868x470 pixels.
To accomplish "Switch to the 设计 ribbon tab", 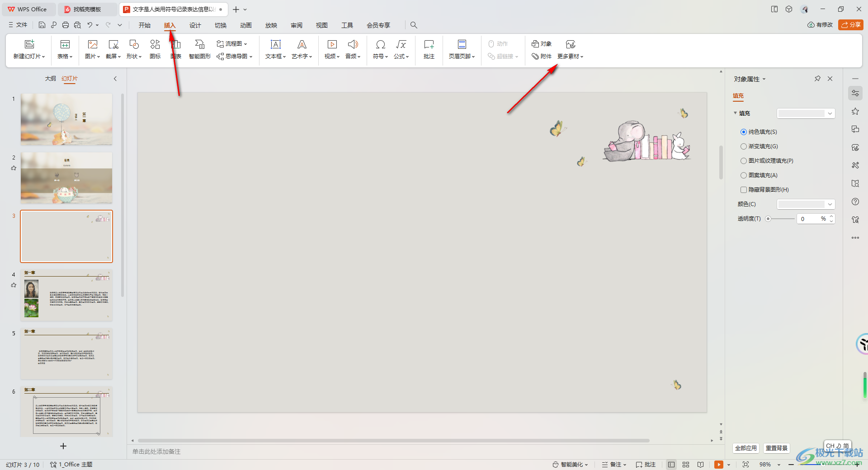I will click(x=195, y=25).
